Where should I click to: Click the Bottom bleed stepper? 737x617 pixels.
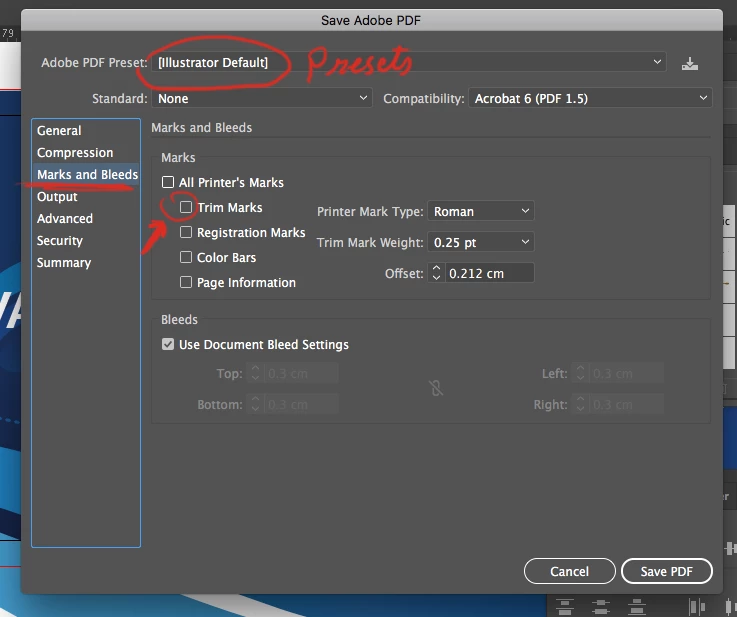(x=255, y=404)
